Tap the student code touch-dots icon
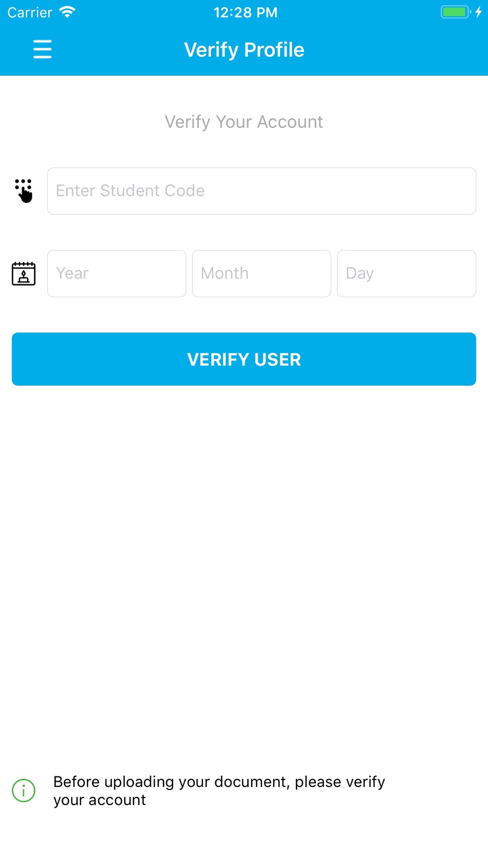 [x=23, y=191]
